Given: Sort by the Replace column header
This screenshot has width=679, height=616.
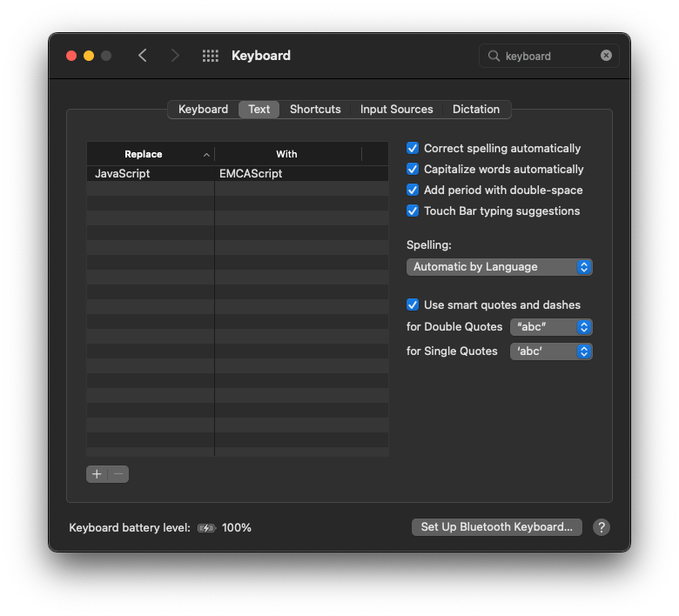Looking at the screenshot, I should click(151, 154).
